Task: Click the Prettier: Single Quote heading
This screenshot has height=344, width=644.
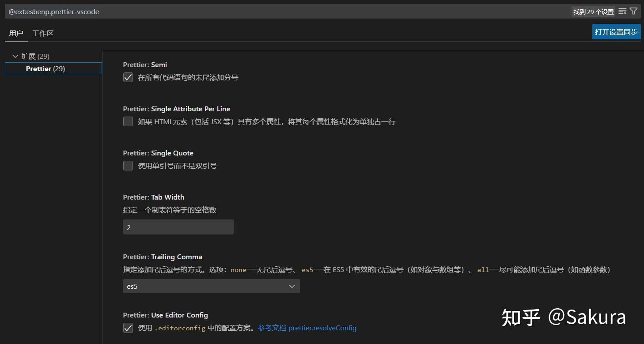Action: click(158, 153)
